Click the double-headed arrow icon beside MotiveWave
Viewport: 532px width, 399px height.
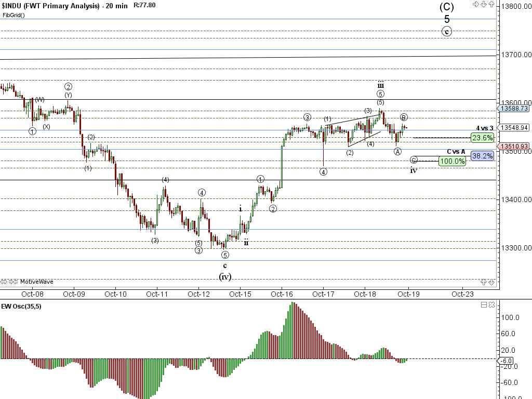click(x=4, y=282)
